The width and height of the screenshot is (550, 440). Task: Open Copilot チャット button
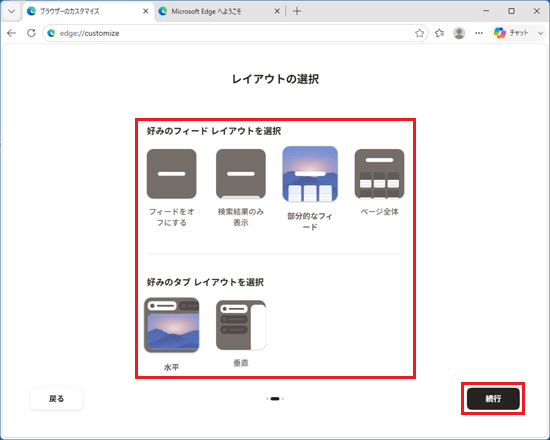pos(511,33)
